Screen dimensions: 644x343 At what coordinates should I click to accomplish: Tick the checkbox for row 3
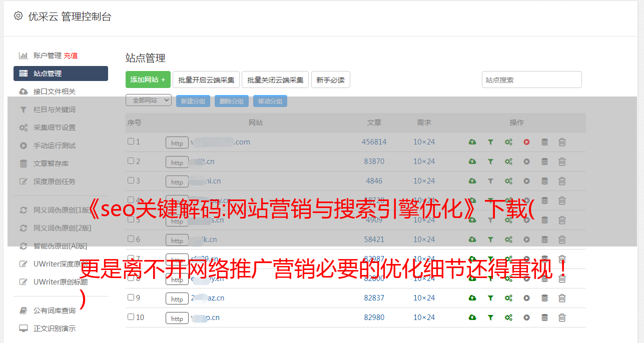tap(131, 180)
